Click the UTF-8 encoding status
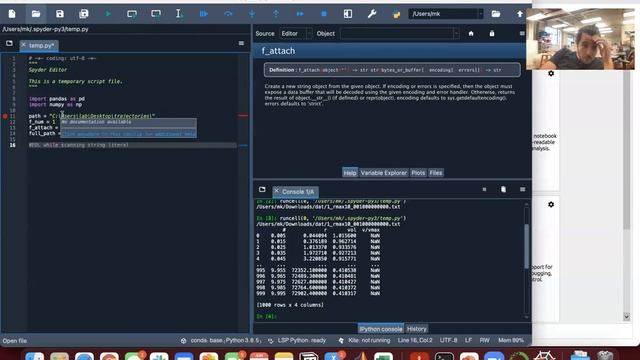The height and width of the screenshot is (360, 640). tap(449, 340)
